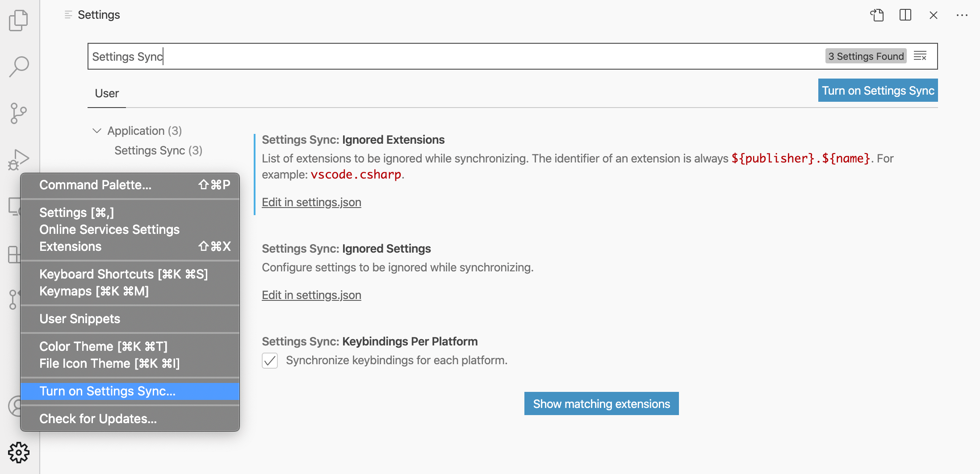The width and height of the screenshot is (980, 474).
Task: Collapse the Application settings section
Action: click(x=97, y=130)
